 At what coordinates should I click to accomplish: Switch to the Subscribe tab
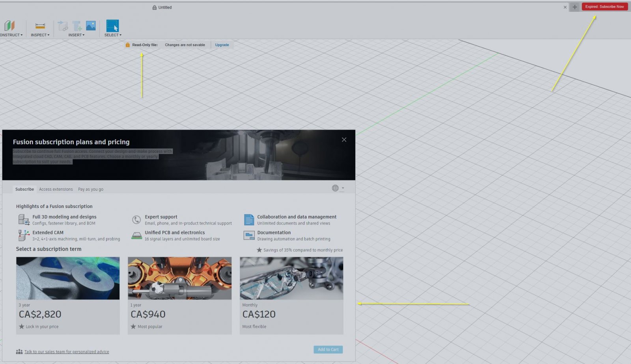pos(24,189)
